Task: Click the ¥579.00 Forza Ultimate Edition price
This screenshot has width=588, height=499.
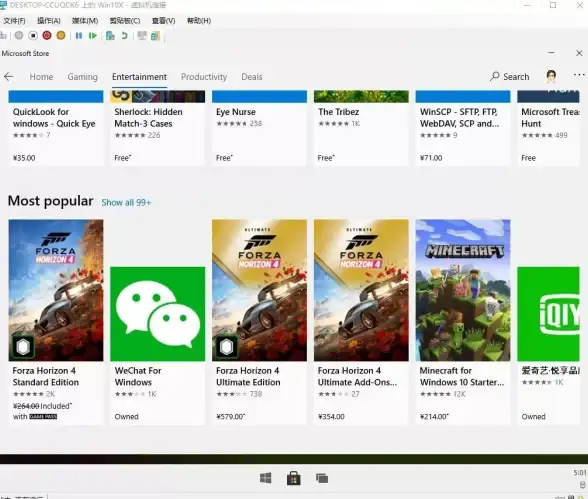Action: [x=230, y=417]
